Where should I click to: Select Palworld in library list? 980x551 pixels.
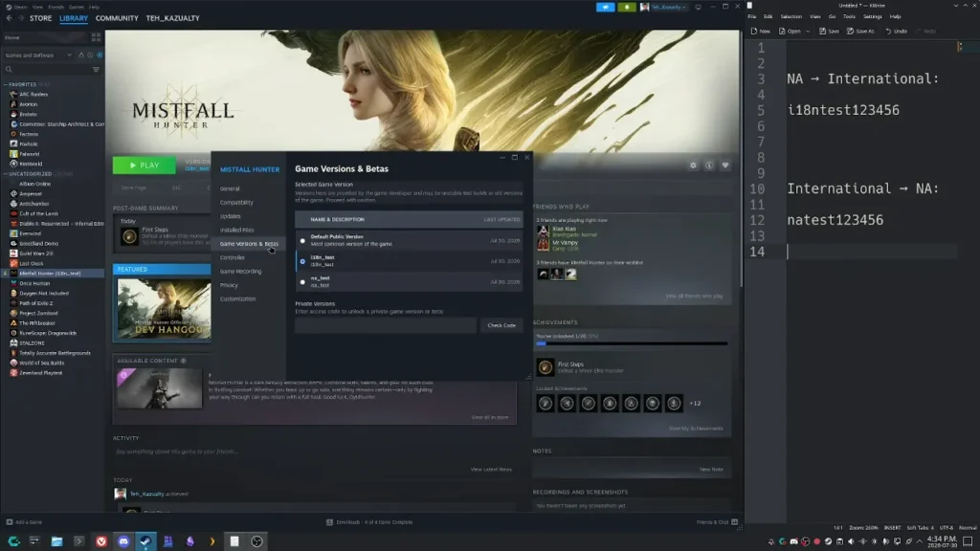tap(30, 154)
